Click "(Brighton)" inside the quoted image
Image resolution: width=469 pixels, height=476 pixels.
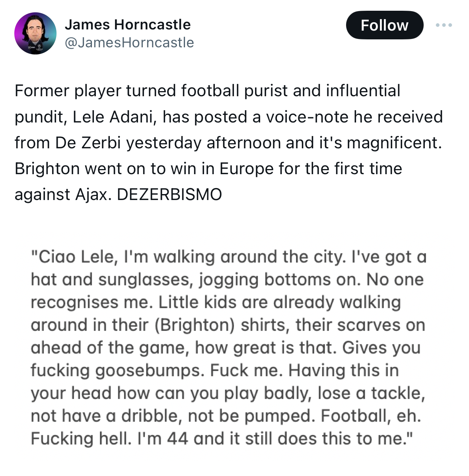coord(195,325)
